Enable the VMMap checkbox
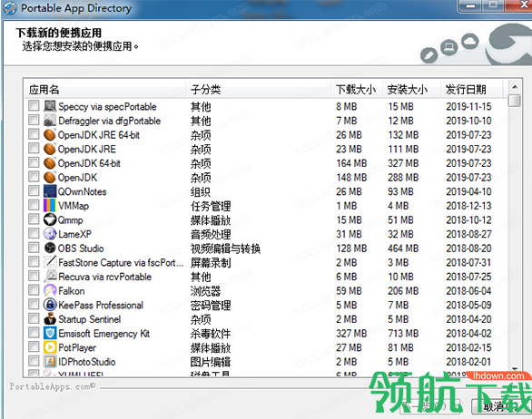This screenshot has width=532, height=419. [34, 206]
